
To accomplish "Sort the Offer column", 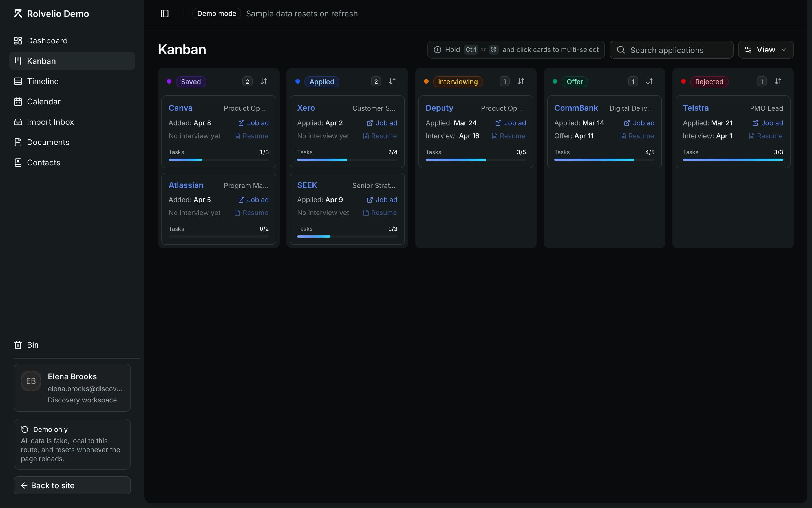I will [x=650, y=81].
